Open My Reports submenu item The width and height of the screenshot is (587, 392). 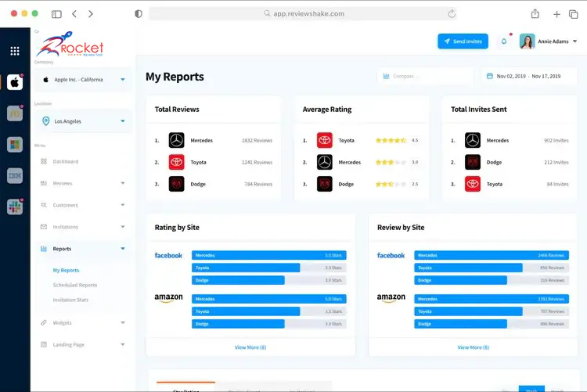[x=66, y=270]
